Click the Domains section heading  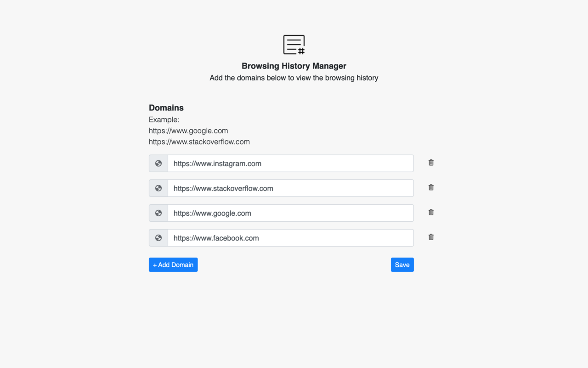(166, 108)
